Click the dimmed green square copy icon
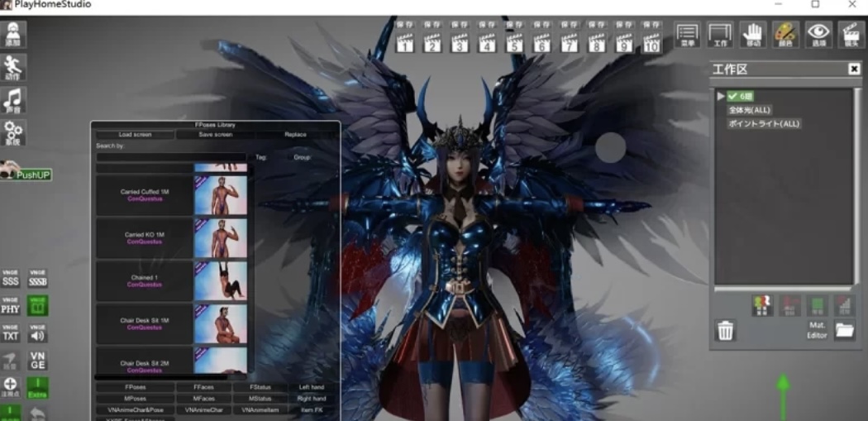This screenshot has height=421, width=868. [x=817, y=306]
